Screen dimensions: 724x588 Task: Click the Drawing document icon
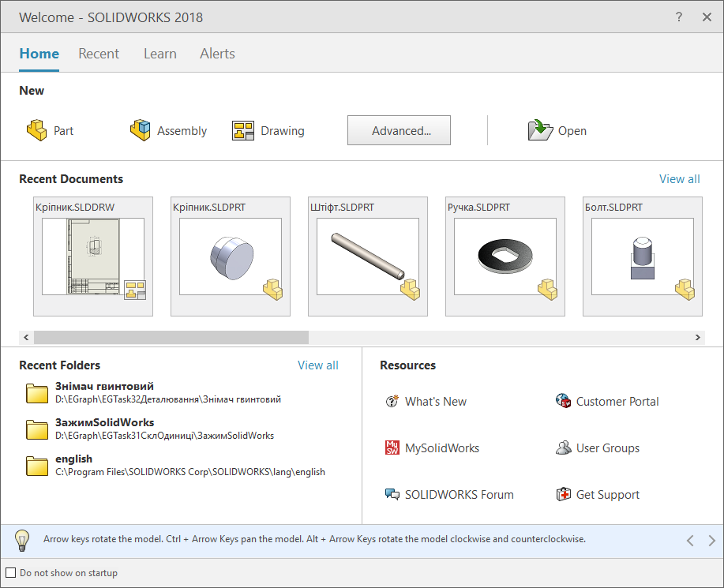243,131
